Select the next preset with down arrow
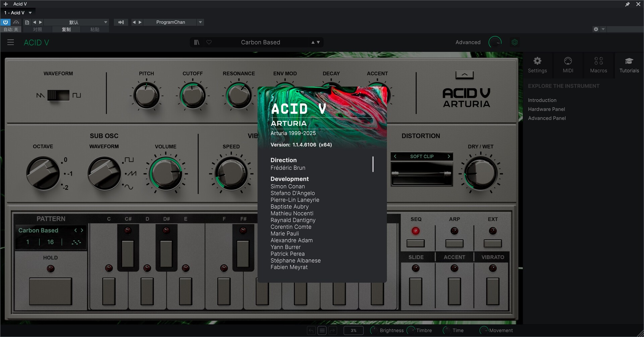644x337 pixels. pyautogui.click(x=318, y=42)
